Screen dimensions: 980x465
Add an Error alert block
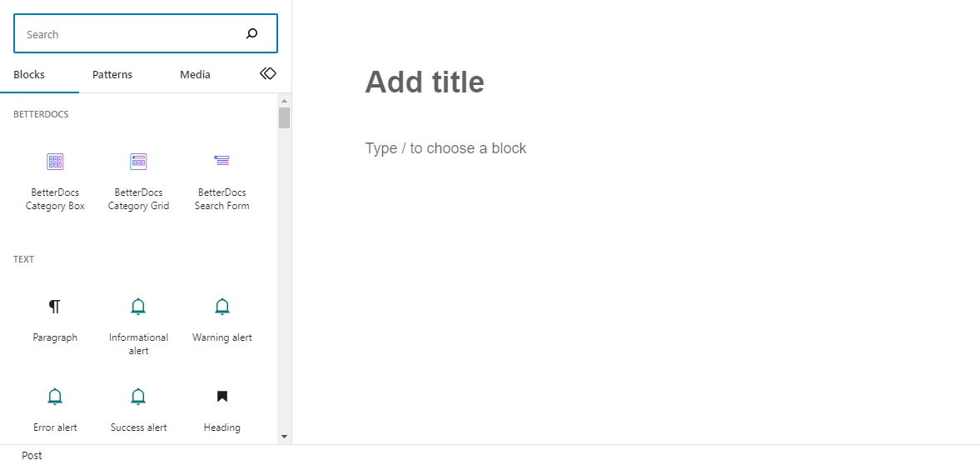tap(55, 409)
